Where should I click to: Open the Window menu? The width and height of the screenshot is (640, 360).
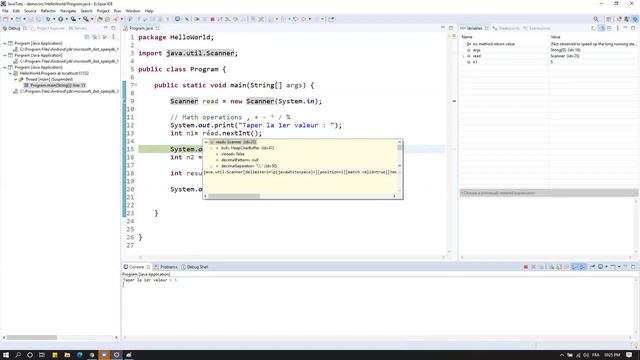point(133,11)
